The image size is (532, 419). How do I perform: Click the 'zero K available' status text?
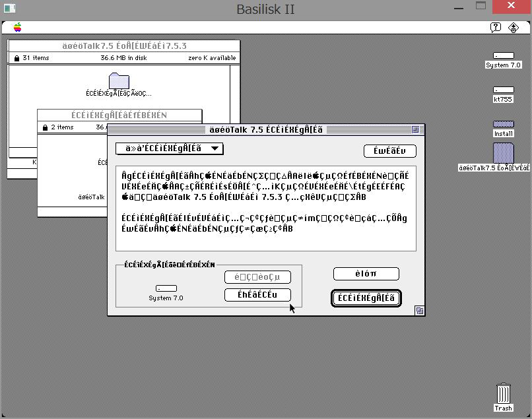click(x=212, y=58)
